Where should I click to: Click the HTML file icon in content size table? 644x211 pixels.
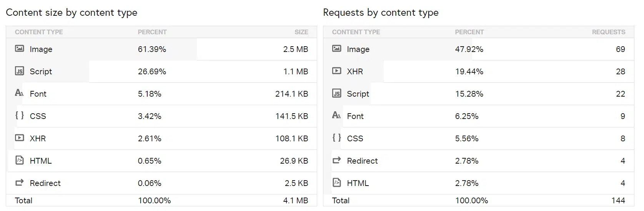tap(19, 160)
